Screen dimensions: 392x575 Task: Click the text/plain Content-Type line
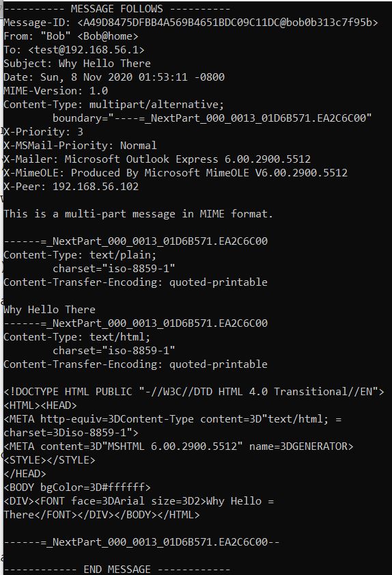point(80,255)
